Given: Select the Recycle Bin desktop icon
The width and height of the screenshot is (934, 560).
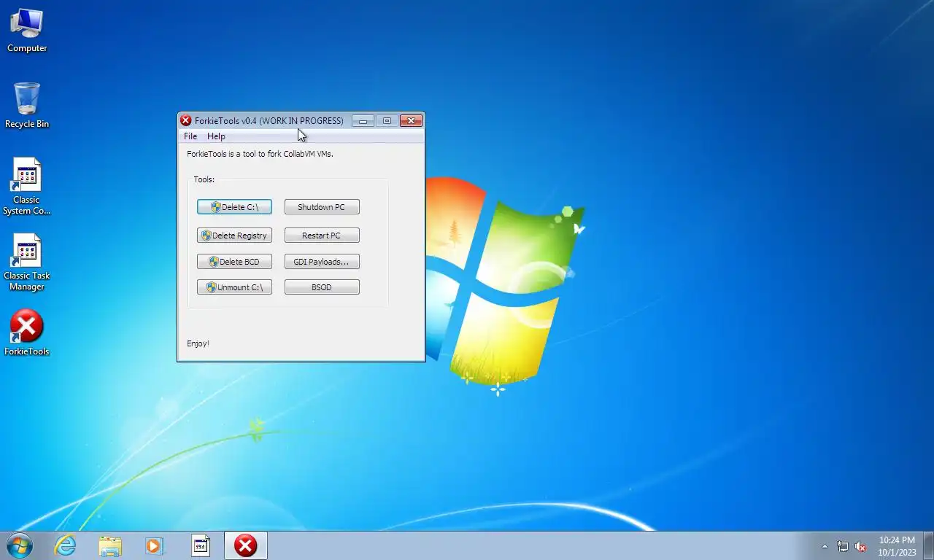Looking at the screenshot, I should pyautogui.click(x=27, y=106).
